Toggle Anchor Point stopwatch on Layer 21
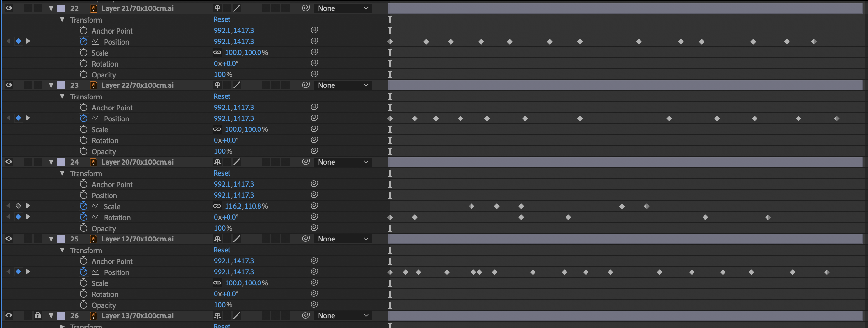The image size is (868, 328). click(x=84, y=30)
